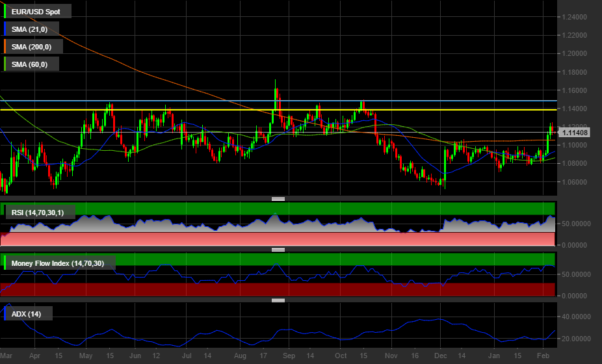
Task: Select the yellow horizontal resistance line
Action: pyautogui.click(x=195, y=110)
